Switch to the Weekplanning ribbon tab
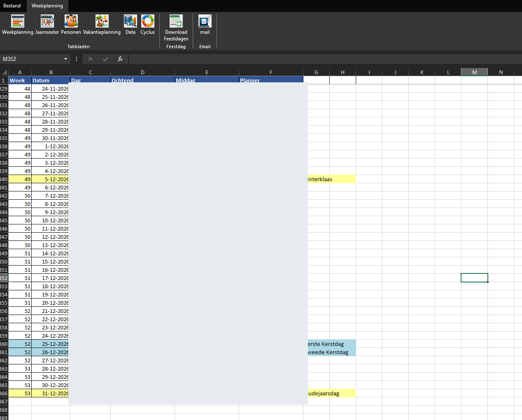 click(47, 6)
